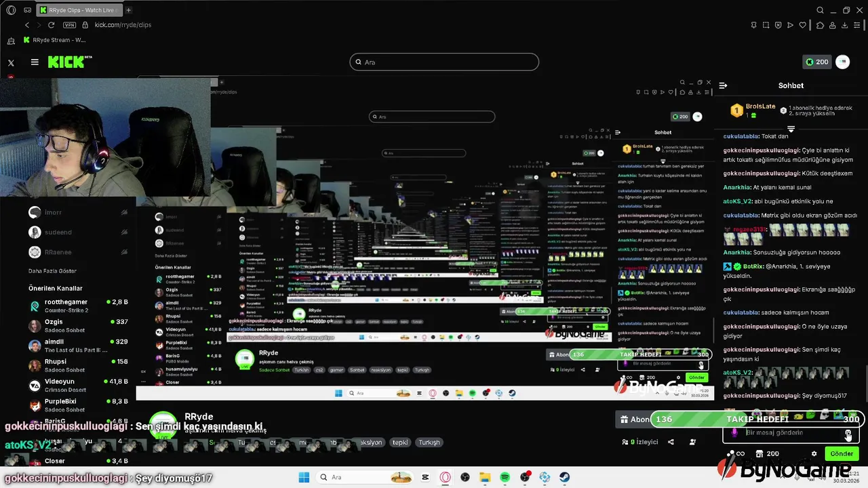Open the emote picker at the chat input's right end
The width and height of the screenshot is (868, 488).
848,434
